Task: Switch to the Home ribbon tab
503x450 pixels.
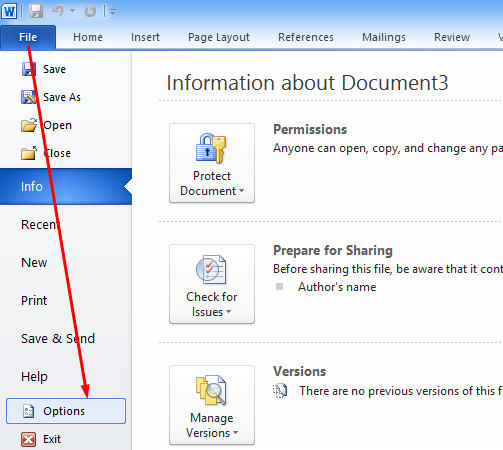Action: click(88, 37)
